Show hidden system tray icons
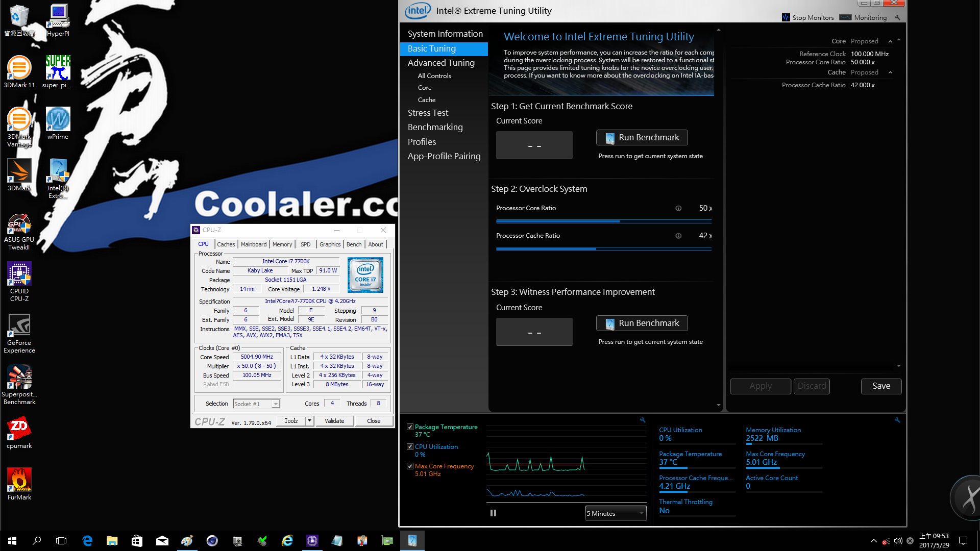The width and height of the screenshot is (980, 551). click(x=873, y=541)
